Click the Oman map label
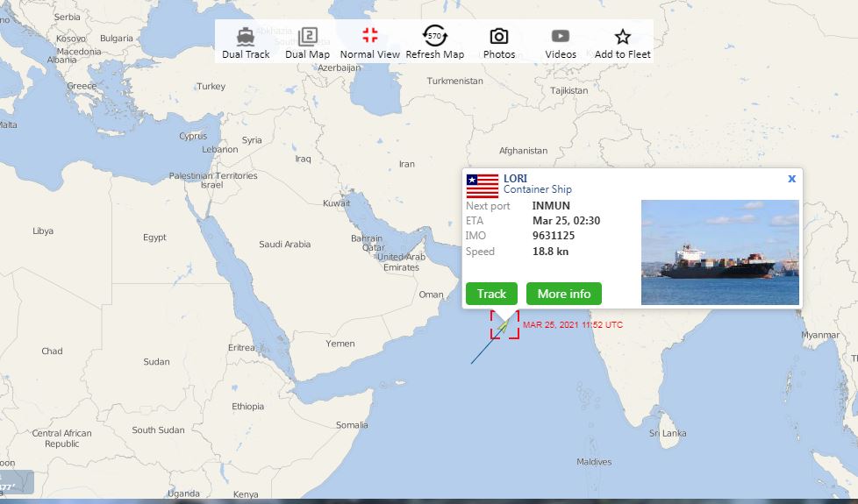This screenshot has height=504, width=858. coord(431,295)
